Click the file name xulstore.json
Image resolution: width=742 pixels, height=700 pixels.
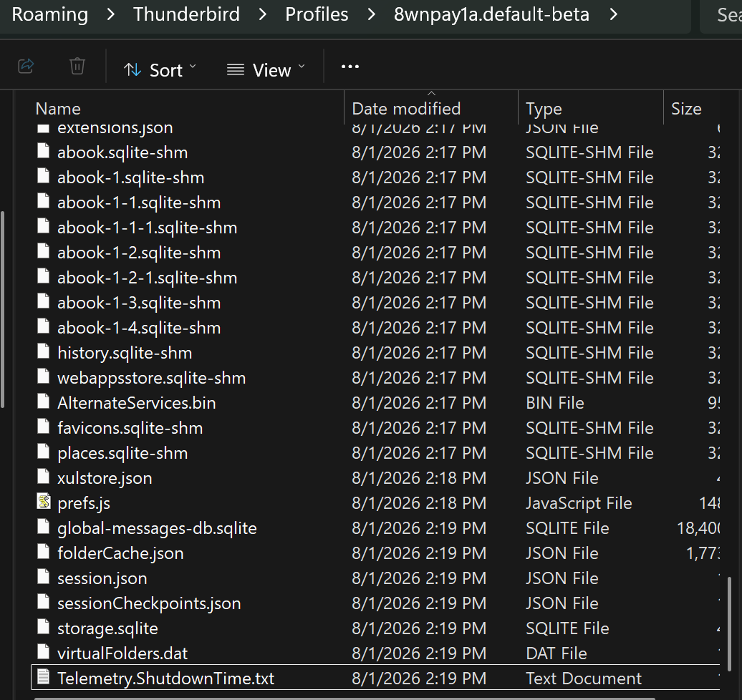tap(105, 478)
